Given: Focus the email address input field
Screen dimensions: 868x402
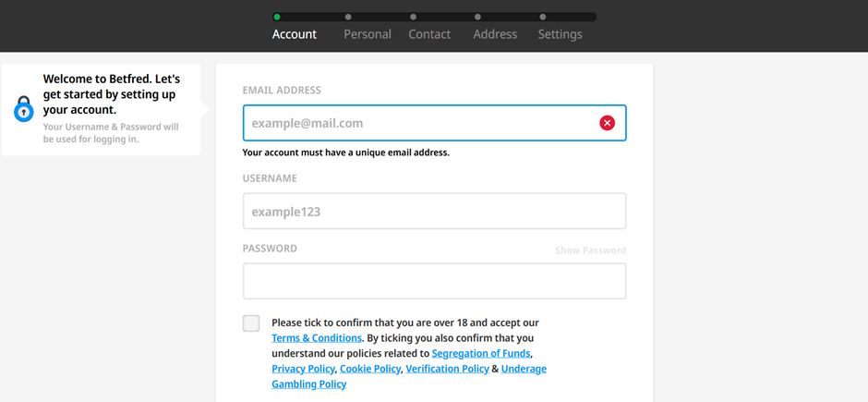Looking at the screenshot, I should [x=435, y=123].
